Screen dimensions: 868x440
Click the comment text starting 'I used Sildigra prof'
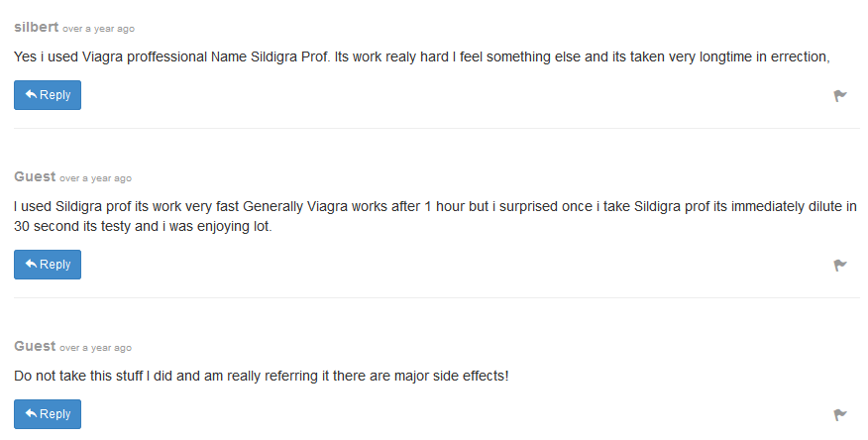(435, 216)
